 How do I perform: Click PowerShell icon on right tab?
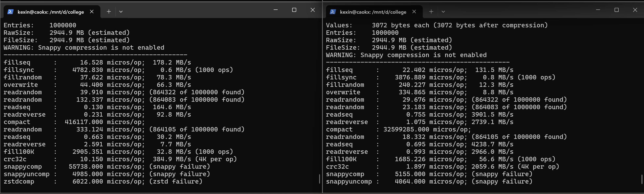click(333, 12)
